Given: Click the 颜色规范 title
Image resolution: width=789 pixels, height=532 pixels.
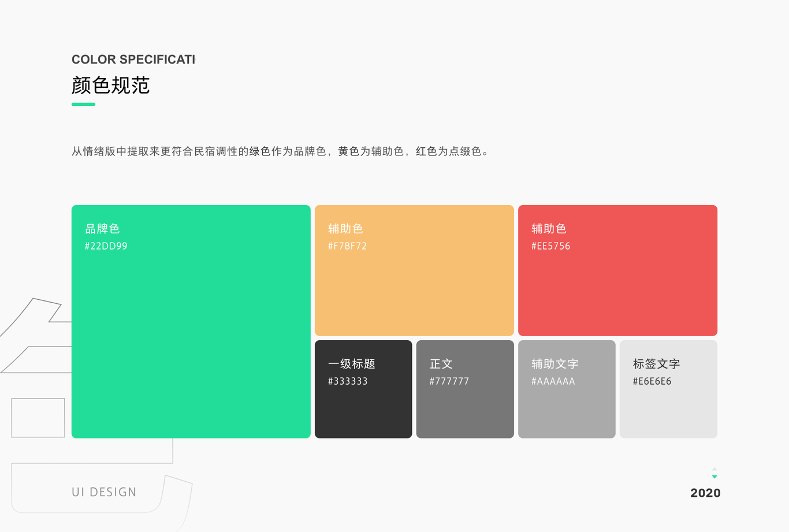Looking at the screenshot, I should pyautogui.click(x=110, y=85).
